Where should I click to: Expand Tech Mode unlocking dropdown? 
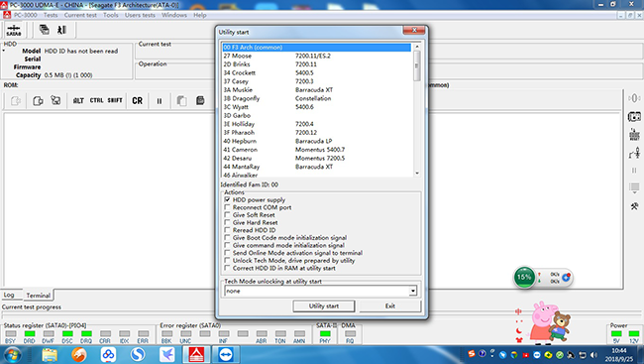click(x=413, y=292)
